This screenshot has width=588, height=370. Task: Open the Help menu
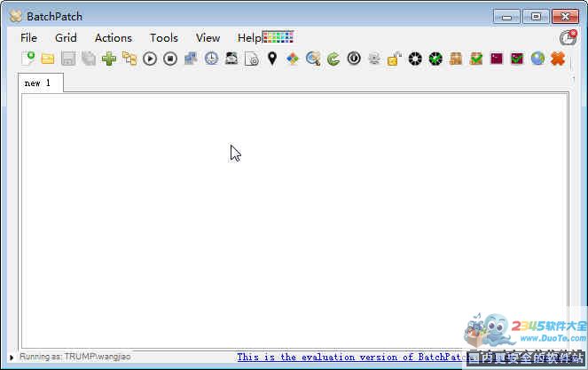click(249, 38)
